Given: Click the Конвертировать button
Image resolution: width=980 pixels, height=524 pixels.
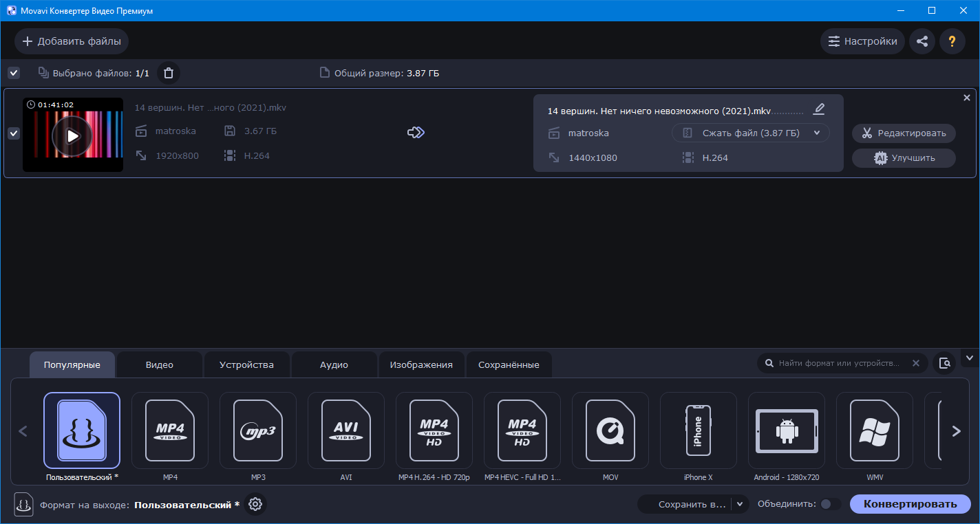Looking at the screenshot, I should tap(910, 504).
